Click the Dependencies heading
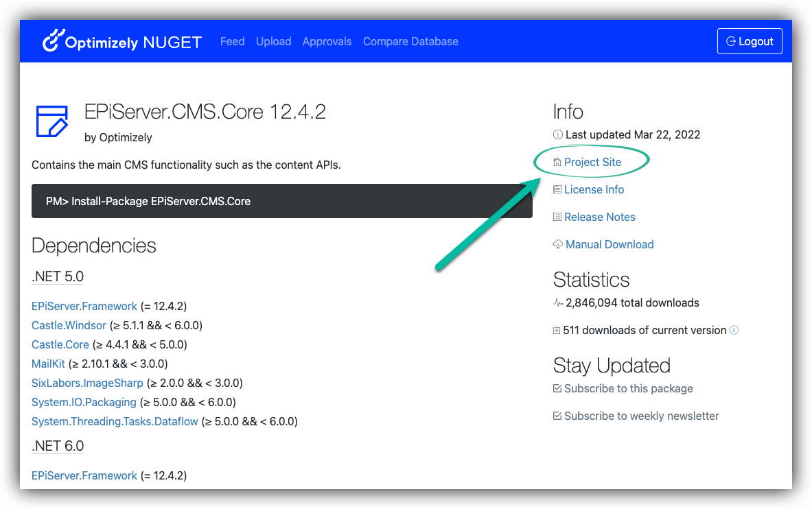The width and height of the screenshot is (812, 509). tap(94, 246)
